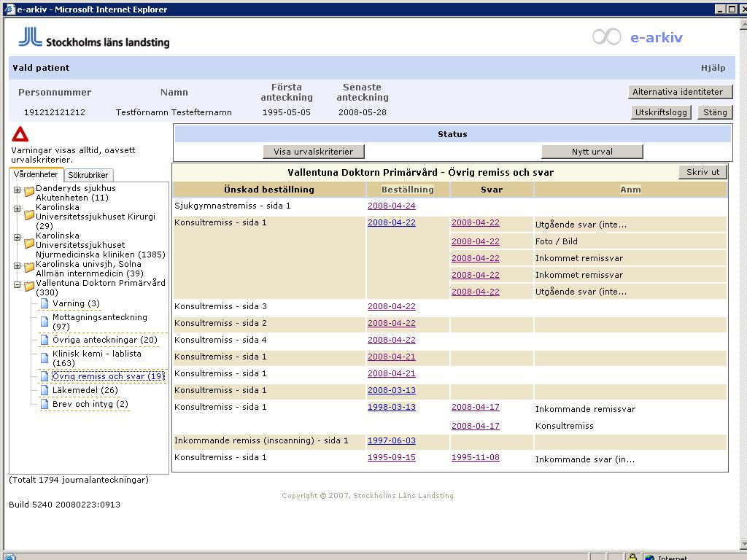Switch to the Vårdenheter tab
The image size is (747, 560).
click(36, 174)
